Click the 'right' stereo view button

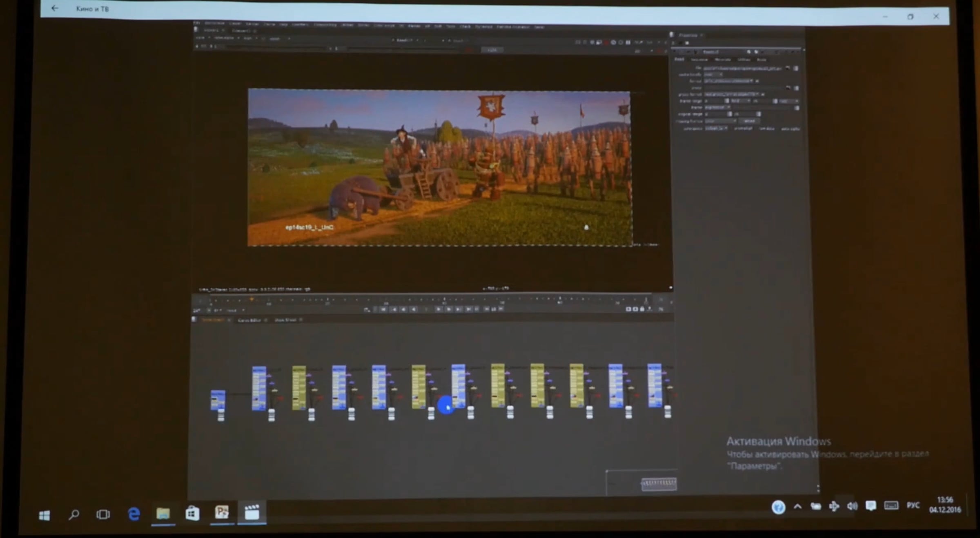pyautogui.click(x=492, y=50)
